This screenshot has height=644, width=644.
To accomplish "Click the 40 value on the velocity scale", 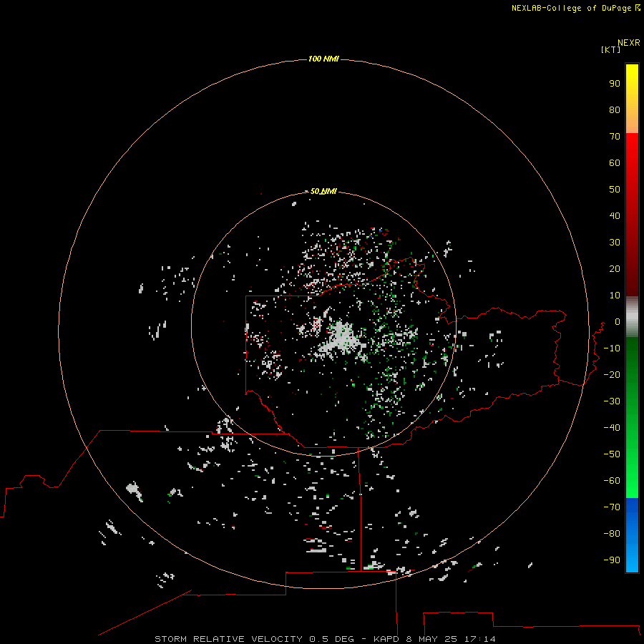I will pos(615,216).
